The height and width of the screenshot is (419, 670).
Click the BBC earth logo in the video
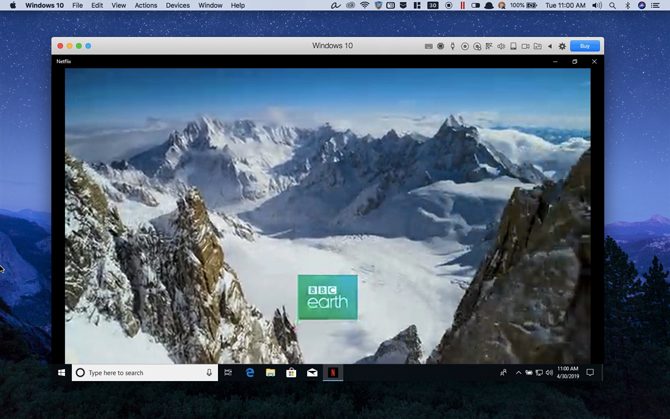click(x=328, y=297)
